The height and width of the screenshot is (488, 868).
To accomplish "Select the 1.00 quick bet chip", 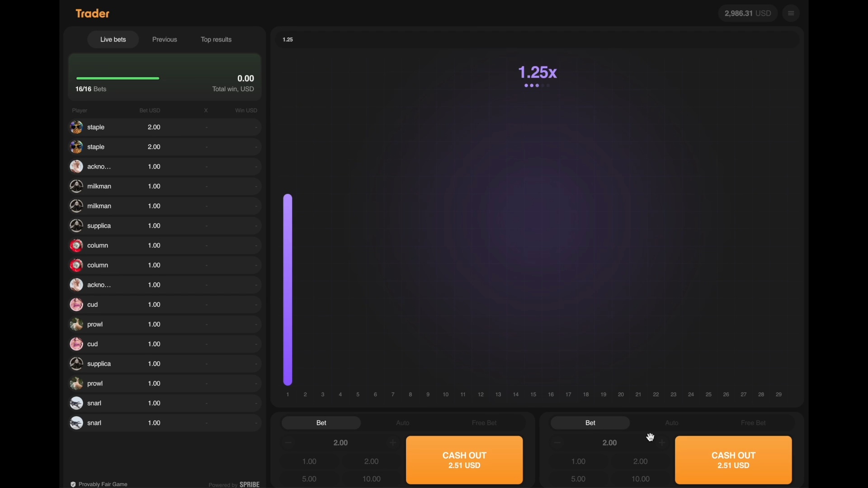I will coord(309,461).
